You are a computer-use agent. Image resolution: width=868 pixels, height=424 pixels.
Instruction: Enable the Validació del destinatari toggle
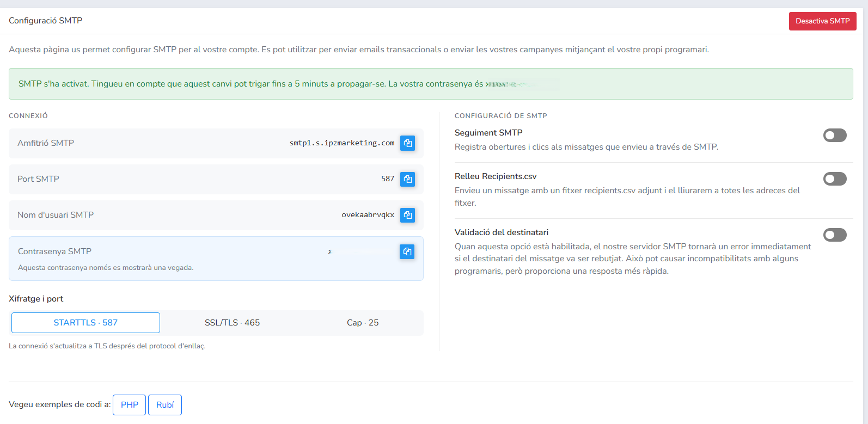pos(835,235)
